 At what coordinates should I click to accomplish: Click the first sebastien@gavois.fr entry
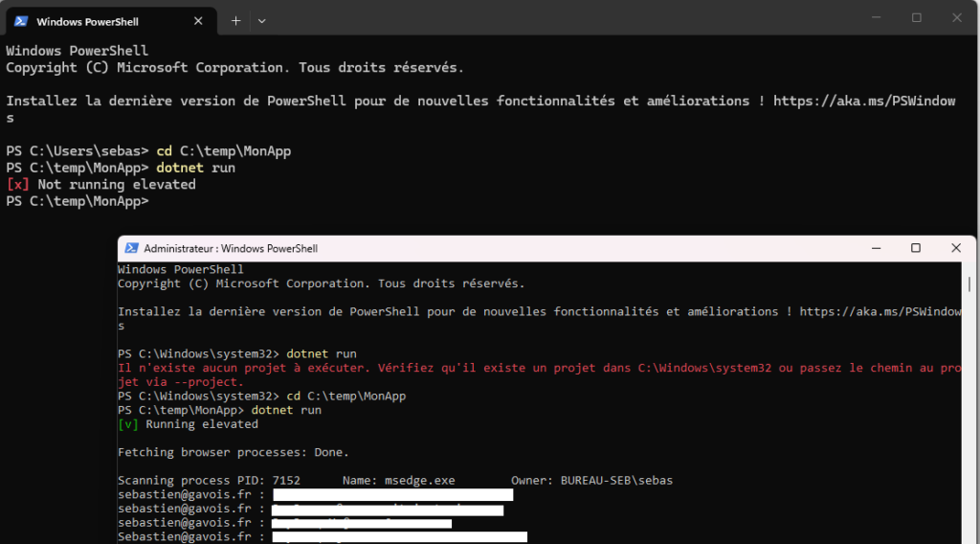[185, 494]
